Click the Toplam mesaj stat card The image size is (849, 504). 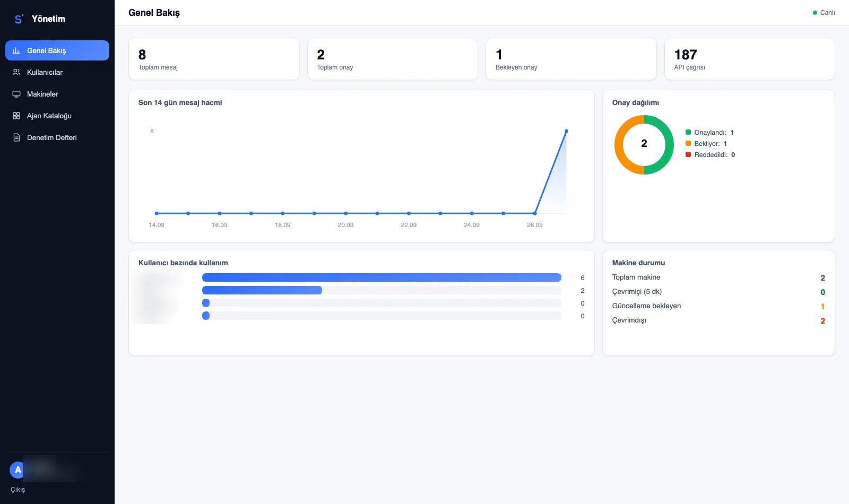[214, 59]
